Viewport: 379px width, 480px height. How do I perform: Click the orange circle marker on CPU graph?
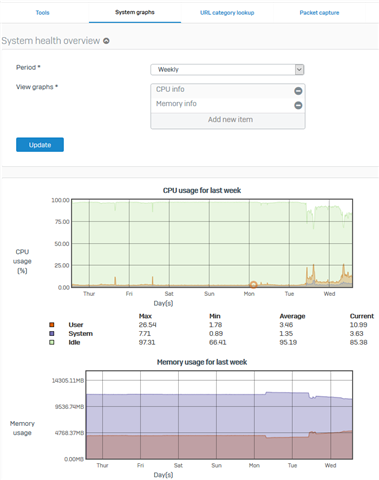[253, 285]
